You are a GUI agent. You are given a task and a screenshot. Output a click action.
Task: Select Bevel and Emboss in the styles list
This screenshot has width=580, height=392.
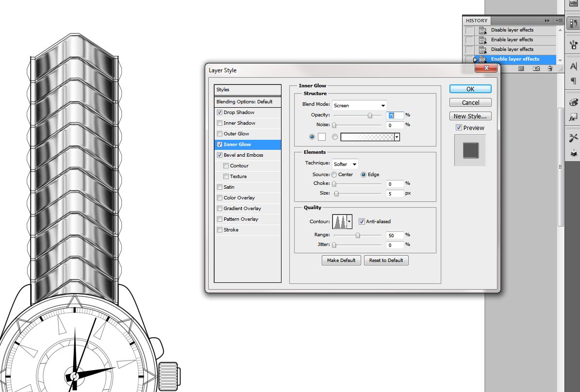tap(243, 155)
